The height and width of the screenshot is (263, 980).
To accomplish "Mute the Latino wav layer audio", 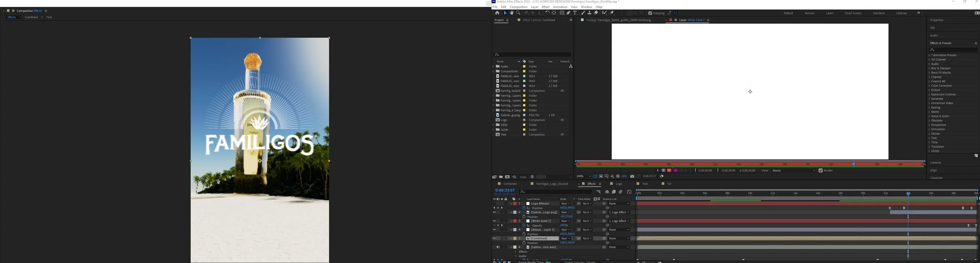I will pyautogui.click(x=498, y=247).
